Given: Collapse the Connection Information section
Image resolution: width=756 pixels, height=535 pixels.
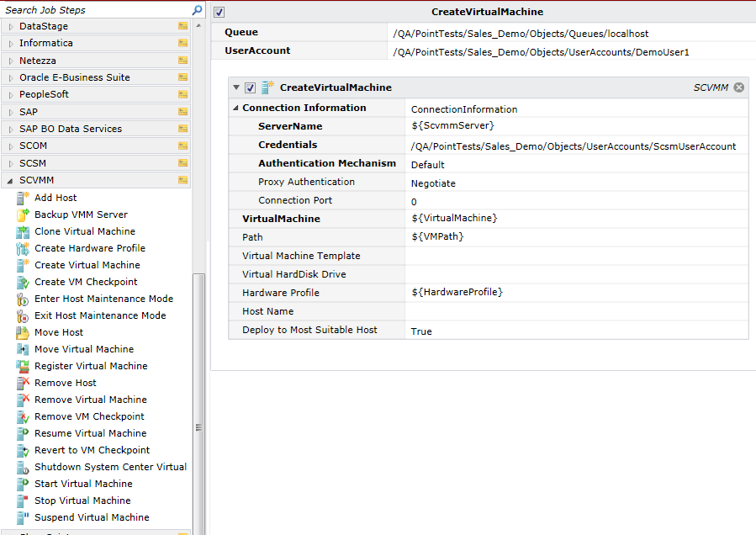Looking at the screenshot, I should (x=235, y=108).
